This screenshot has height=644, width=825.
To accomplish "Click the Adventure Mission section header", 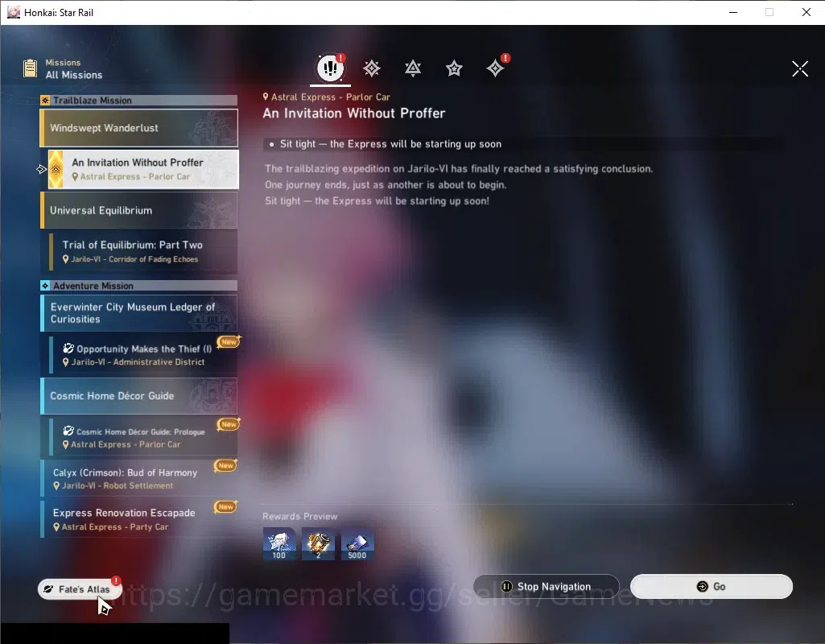I will [x=139, y=286].
